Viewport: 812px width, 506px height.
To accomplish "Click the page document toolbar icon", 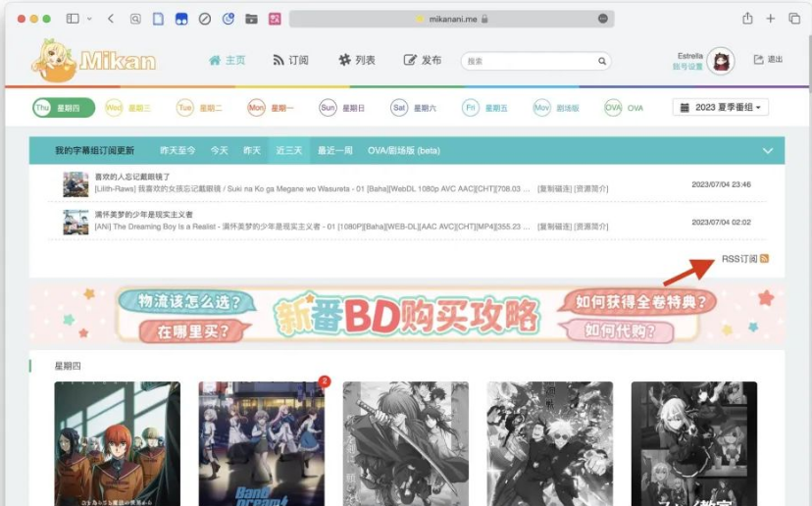I will (x=158, y=20).
